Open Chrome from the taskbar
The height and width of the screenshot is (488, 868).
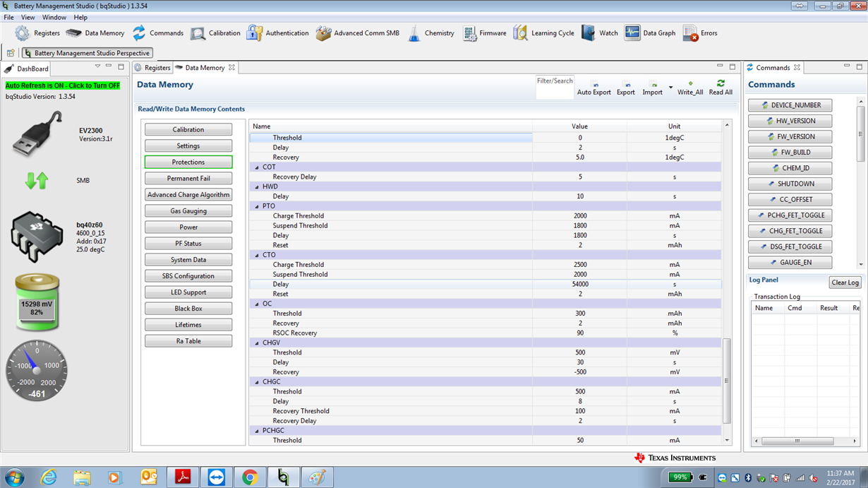tap(249, 477)
